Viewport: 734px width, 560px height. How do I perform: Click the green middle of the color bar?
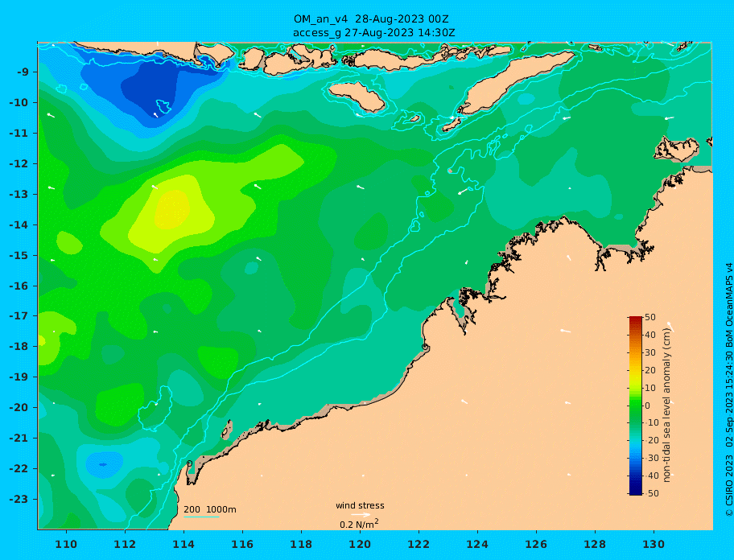(635, 406)
